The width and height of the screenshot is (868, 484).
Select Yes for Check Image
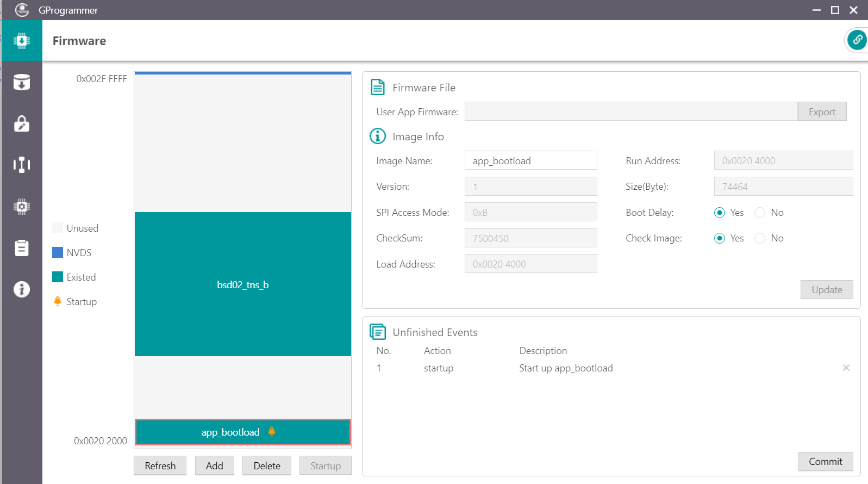tap(720, 238)
